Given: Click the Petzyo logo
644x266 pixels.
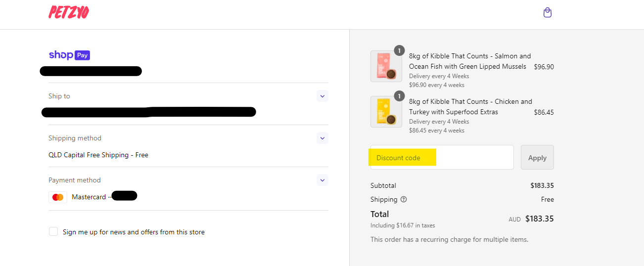Looking at the screenshot, I should coord(69,12).
